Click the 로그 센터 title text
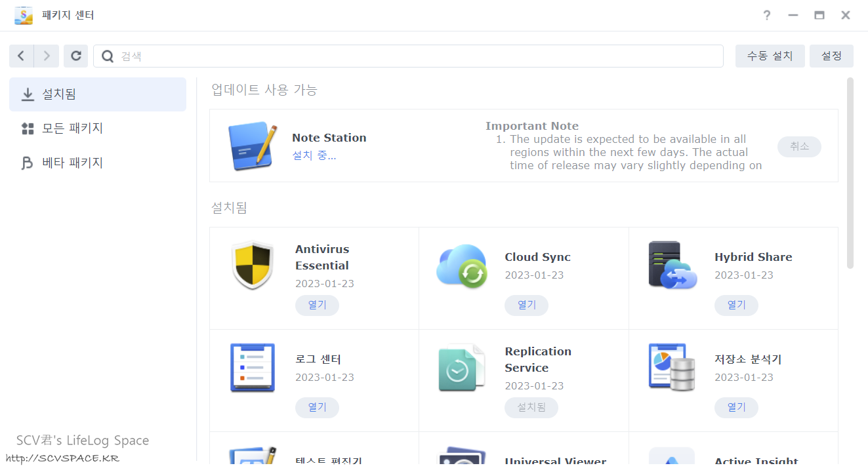 pyautogui.click(x=318, y=359)
